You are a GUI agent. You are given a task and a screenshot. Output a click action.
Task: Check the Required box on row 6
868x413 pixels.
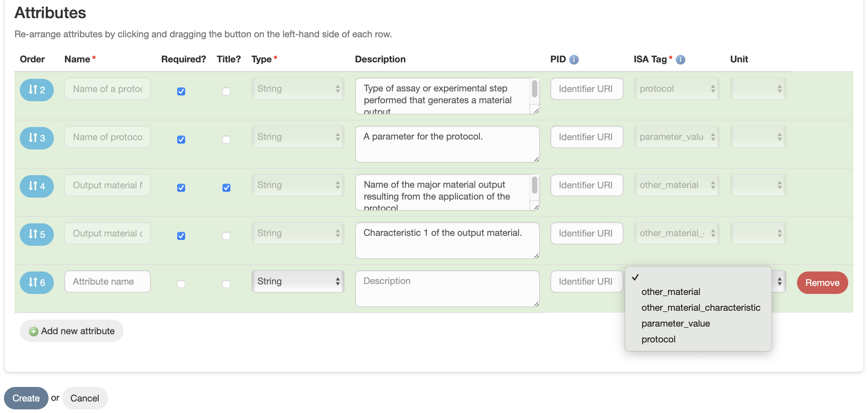pyautogui.click(x=181, y=284)
